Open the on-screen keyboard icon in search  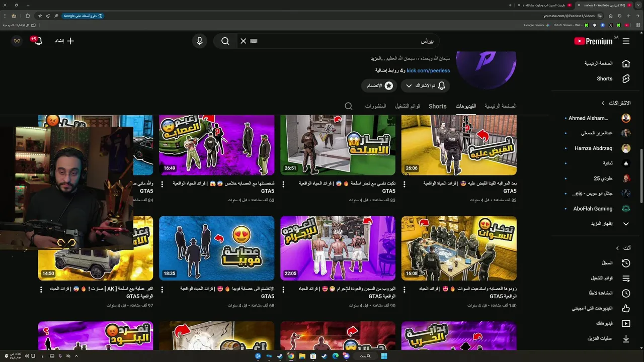[254, 41]
